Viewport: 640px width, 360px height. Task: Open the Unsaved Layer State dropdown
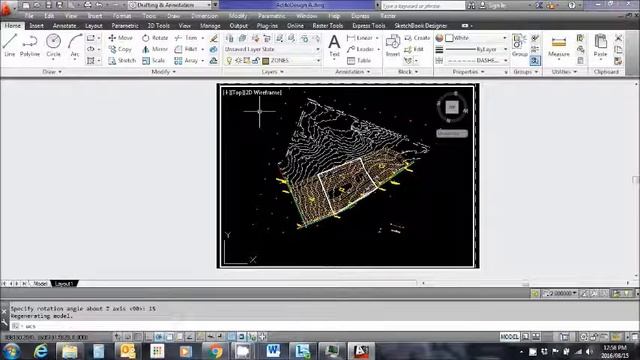click(272, 49)
